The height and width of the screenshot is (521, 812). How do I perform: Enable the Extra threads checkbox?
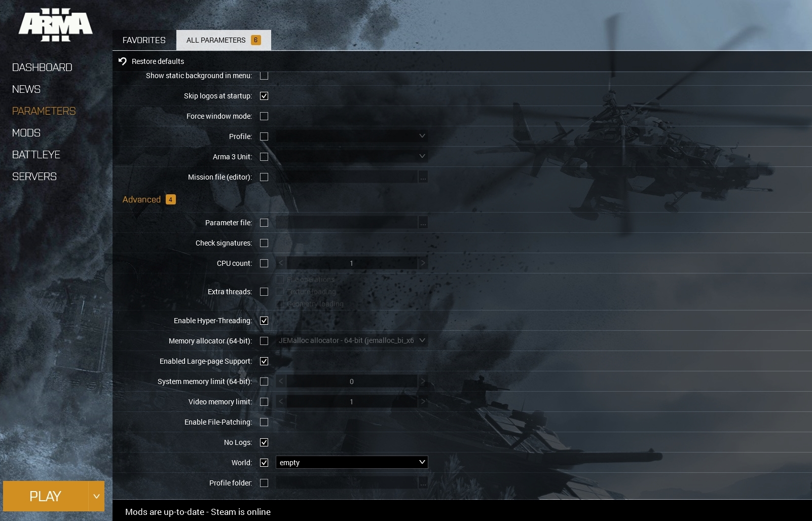click(264, 292)
